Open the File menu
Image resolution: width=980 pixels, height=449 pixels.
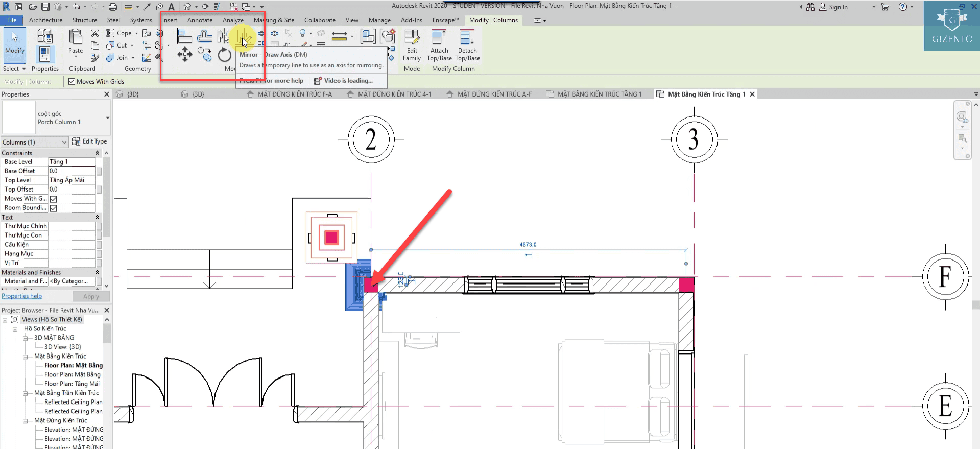click(12, 20)
